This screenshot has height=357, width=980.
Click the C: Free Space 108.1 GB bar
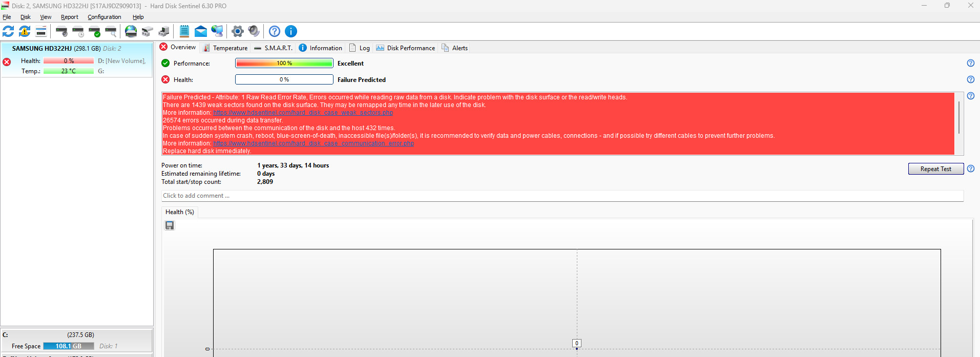[x=69, y=346]
